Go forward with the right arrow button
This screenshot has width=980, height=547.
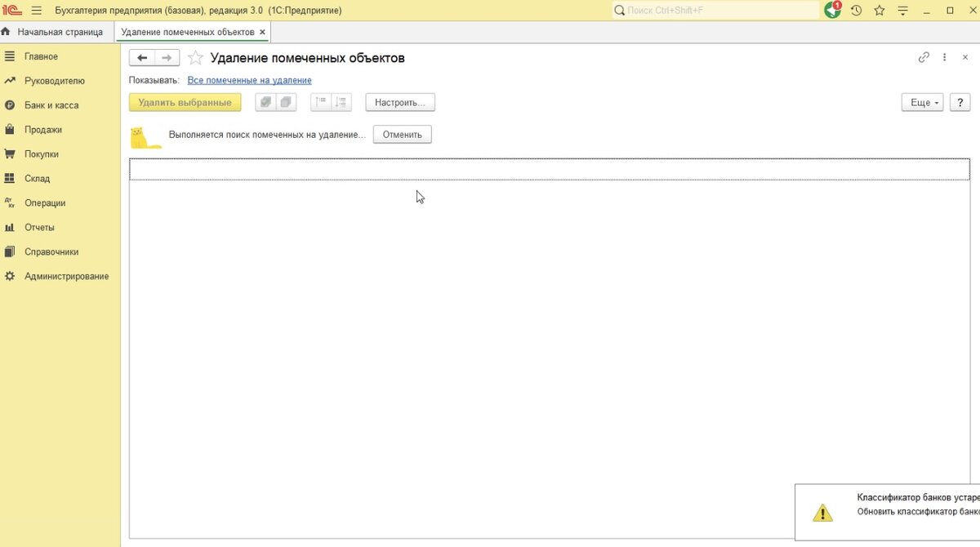tap(167, 58)
